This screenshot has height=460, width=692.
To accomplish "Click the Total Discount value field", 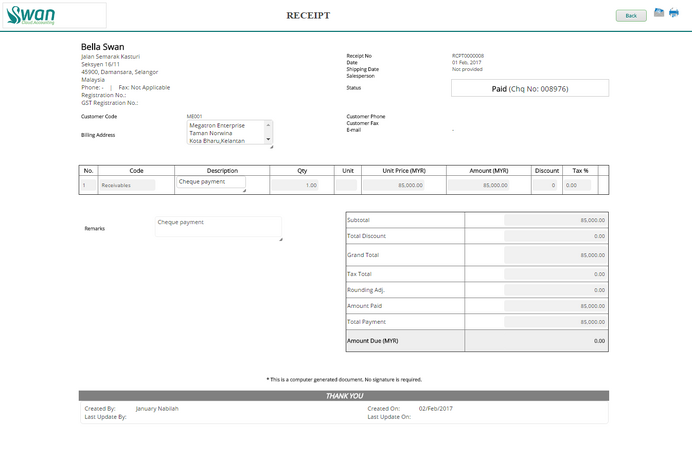I will [x=555, y=236].
